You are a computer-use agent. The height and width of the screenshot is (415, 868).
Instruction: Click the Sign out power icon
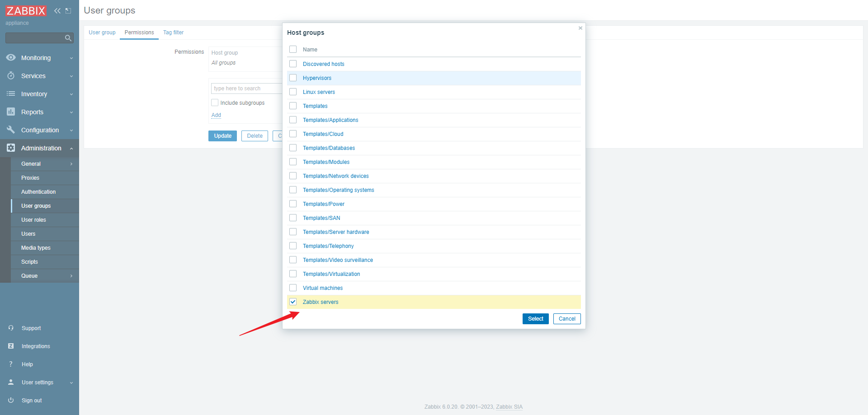(x=11, y=401)
